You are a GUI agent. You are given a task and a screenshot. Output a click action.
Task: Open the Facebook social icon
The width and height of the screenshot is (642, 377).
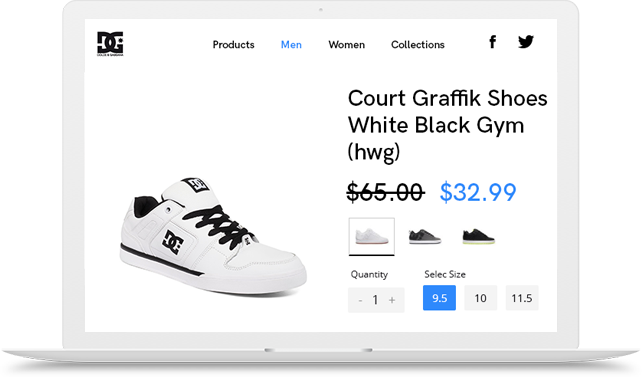(493, 42)
